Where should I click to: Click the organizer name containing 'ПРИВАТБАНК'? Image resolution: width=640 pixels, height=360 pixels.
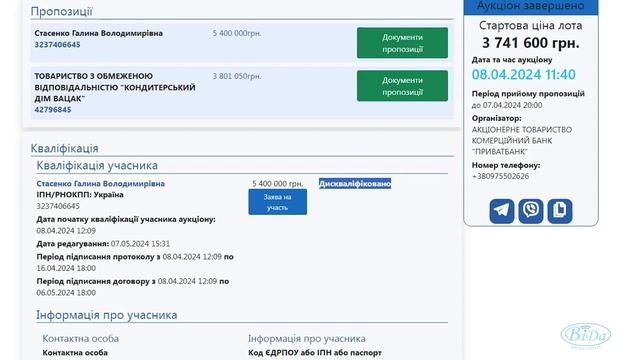click(x=522, y=140)
